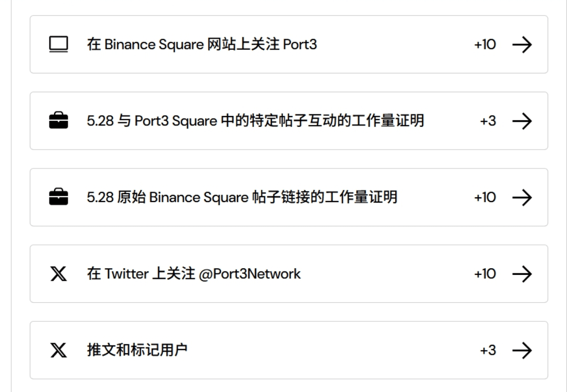Select task text 在 Binance Square 网站上关注 Port3
Viewport: 567px width, 392px height.
coord(202,45)
